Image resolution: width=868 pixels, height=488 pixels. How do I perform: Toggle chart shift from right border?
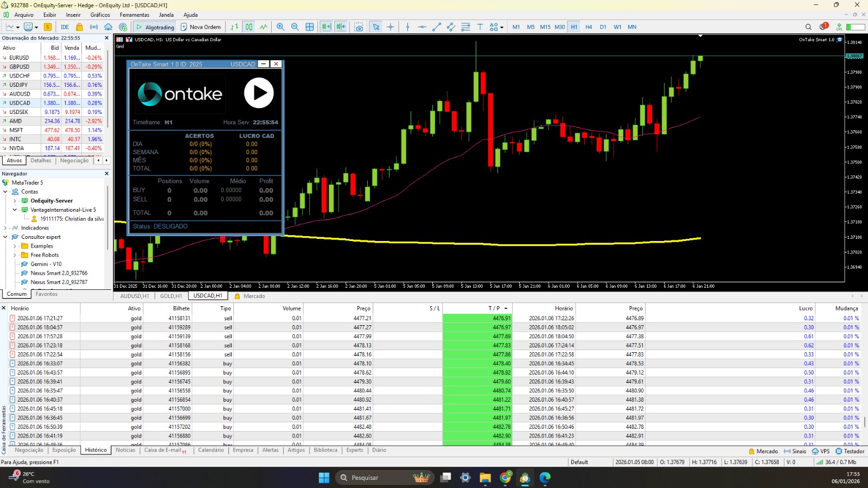[341, 27]
